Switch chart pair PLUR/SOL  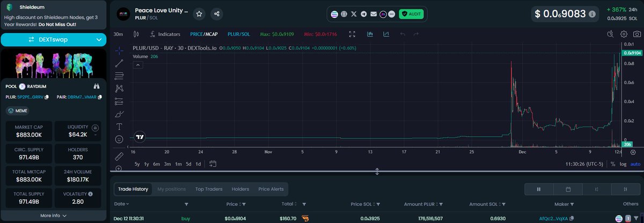coord(239,34)
